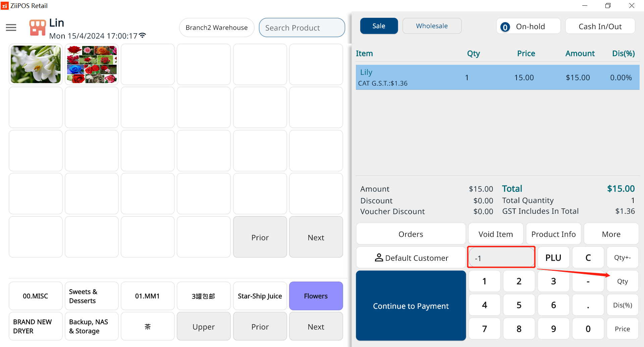Toggle Qty+- sign button

(x=622, y=257)
